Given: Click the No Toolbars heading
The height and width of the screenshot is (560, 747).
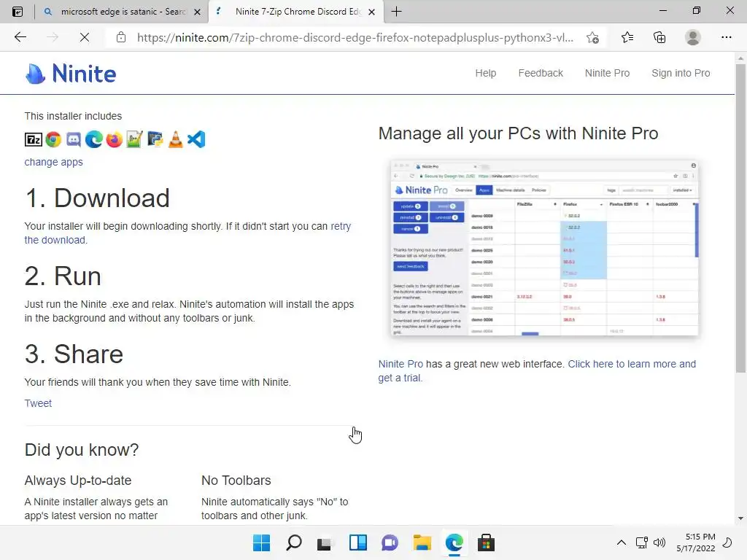Looking at the screenshot, I should click(x=236, y=480).
